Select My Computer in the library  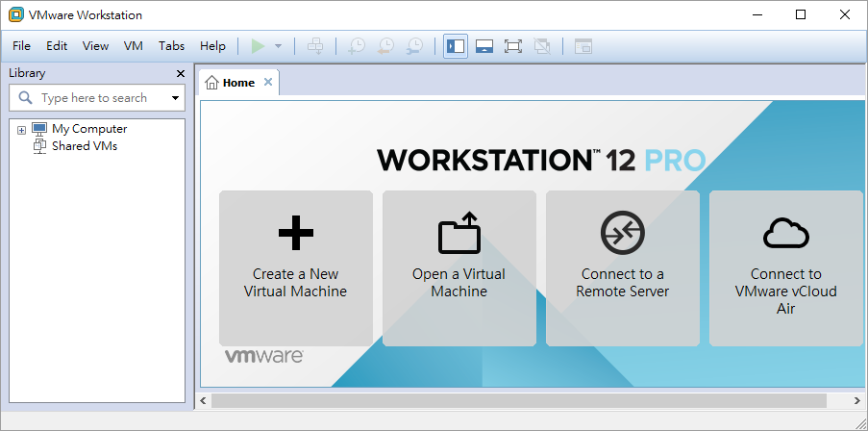click(89, 129)
